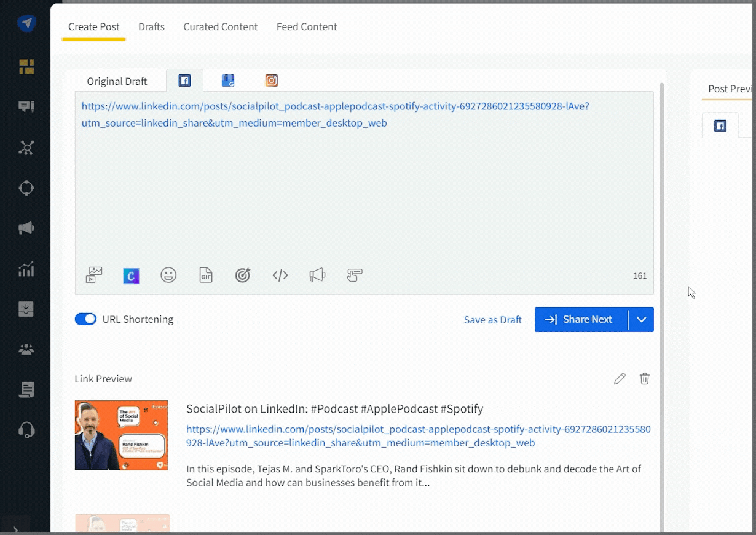This screenshot has width=756, height=535.
Task: Open the Inbox from the left sidebar
Action: (x=25, y=106)
